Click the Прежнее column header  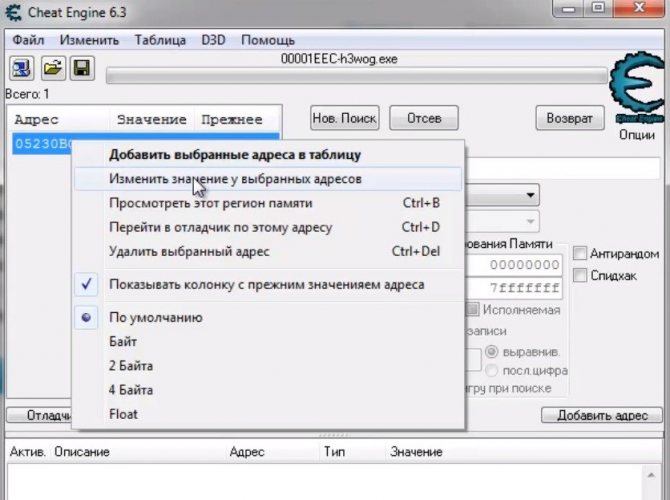(x=237, y=119)
